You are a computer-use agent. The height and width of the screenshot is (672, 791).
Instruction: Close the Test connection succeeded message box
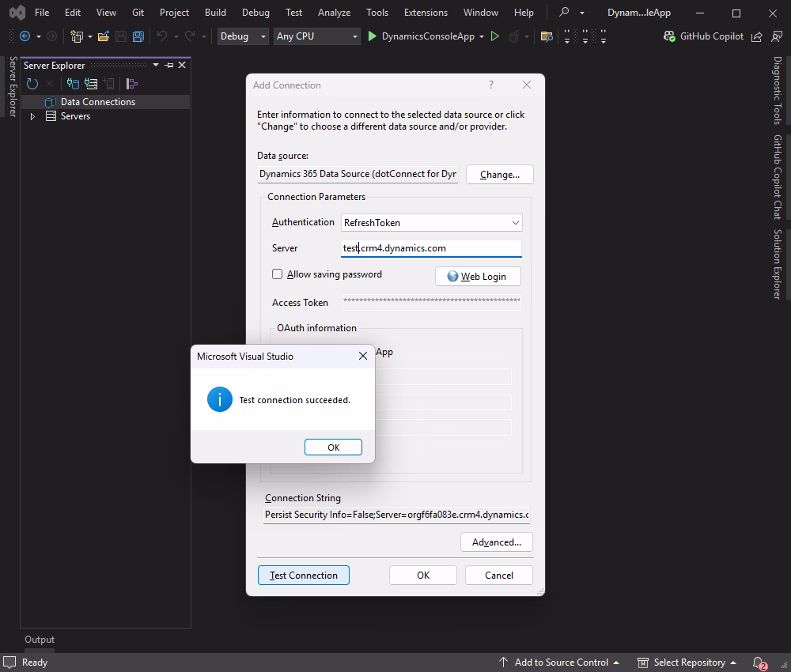[x=363, y=356]
